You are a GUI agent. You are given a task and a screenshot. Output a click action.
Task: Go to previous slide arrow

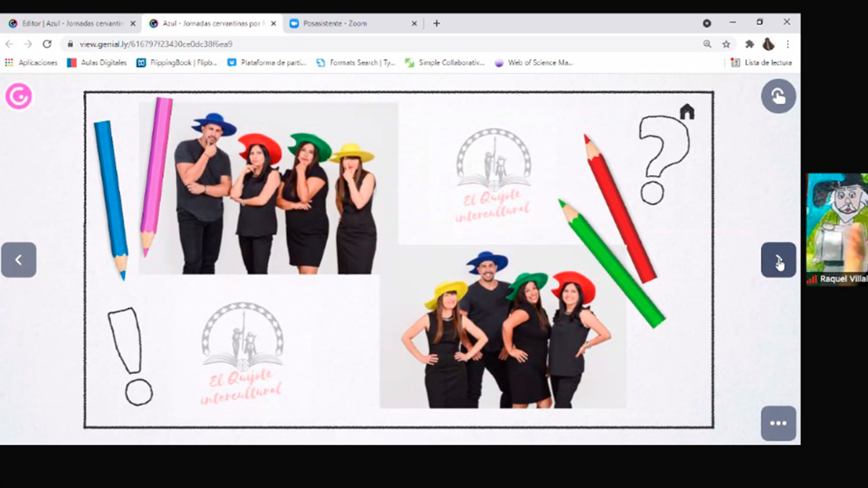point(19,260)
